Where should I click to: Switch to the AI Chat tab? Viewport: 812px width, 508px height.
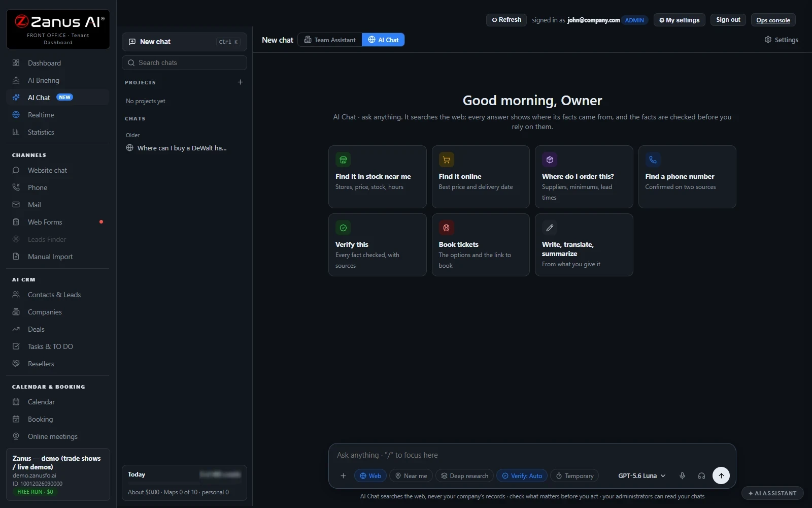coord(383,40)
